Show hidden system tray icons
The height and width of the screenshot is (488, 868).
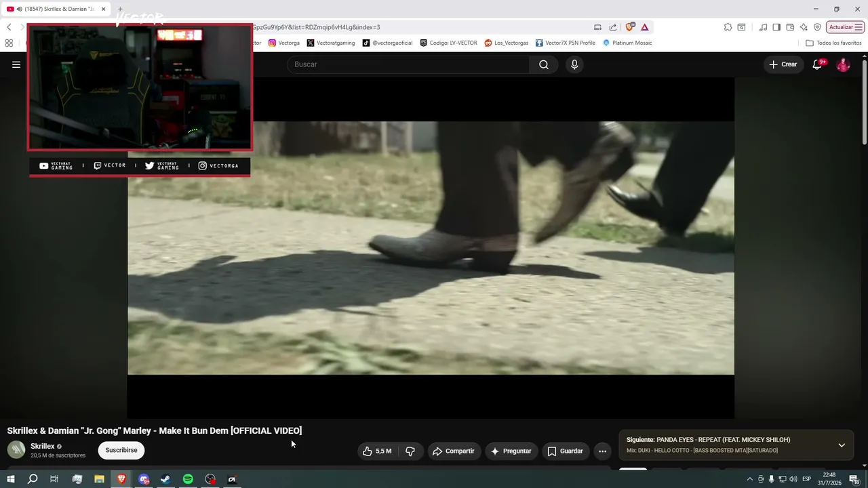tap(749, 479)
